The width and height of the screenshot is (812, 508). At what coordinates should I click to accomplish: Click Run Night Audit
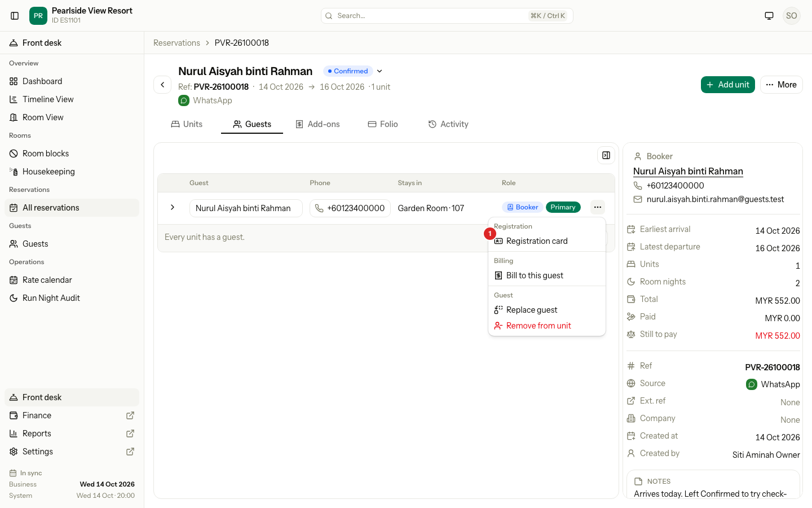click(x=72, y=298)
